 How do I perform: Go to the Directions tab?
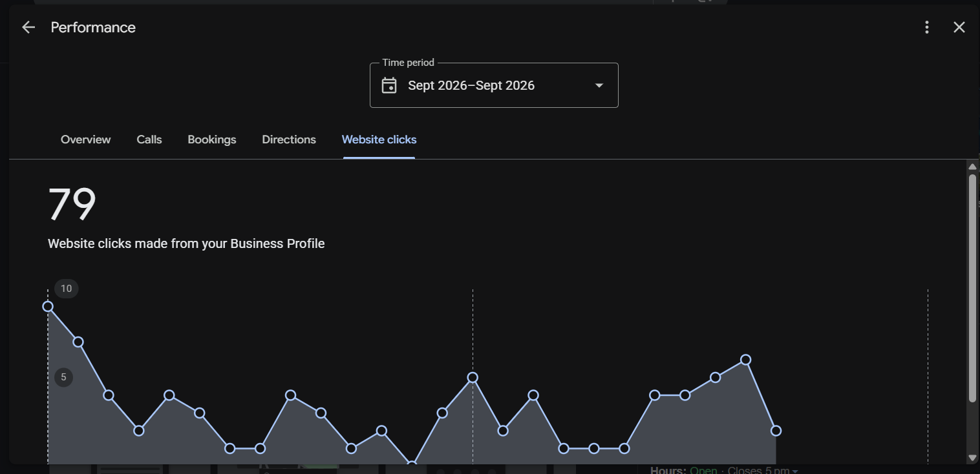[x=289, y=139]
